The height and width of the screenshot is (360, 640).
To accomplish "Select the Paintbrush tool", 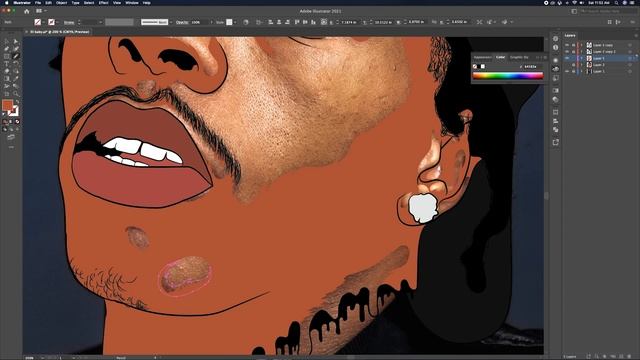I will (16, 56).
